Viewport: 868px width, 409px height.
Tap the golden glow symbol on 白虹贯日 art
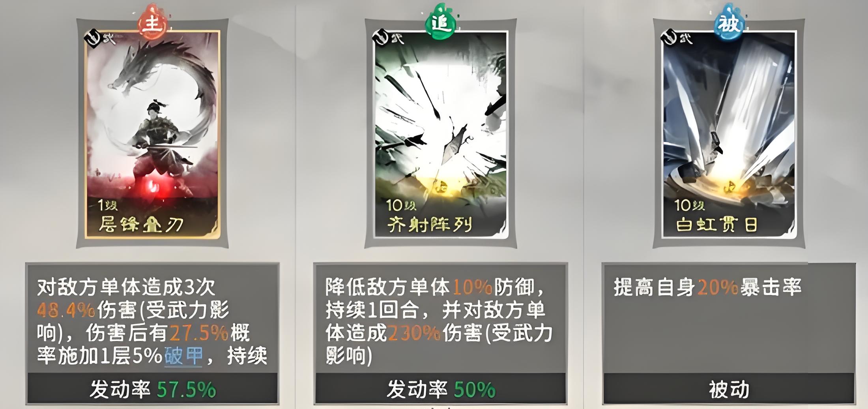click(x=729, y=186)
